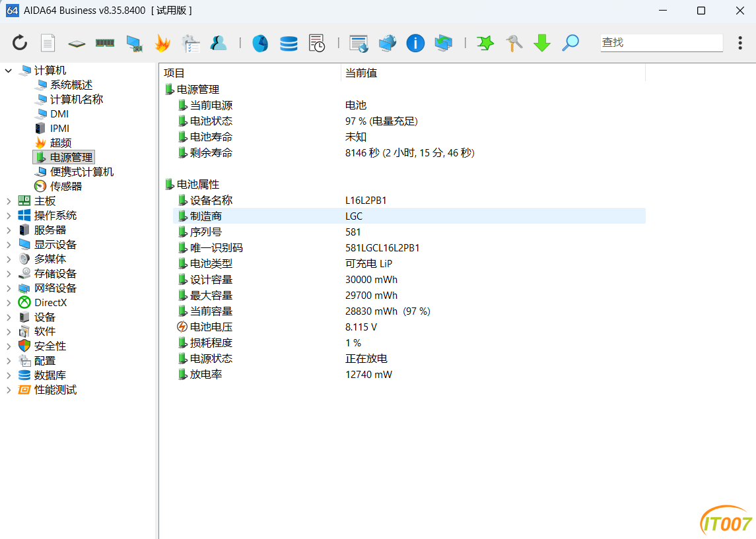This screenshot has height=539, width=756.
Task: Select the 电池状态 row
Action: 409,121
